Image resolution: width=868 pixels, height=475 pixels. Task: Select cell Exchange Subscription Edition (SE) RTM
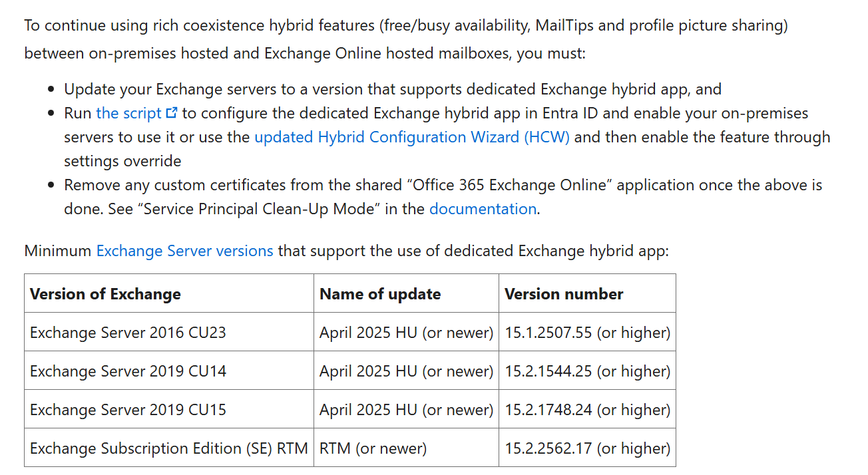click(169, 448)
